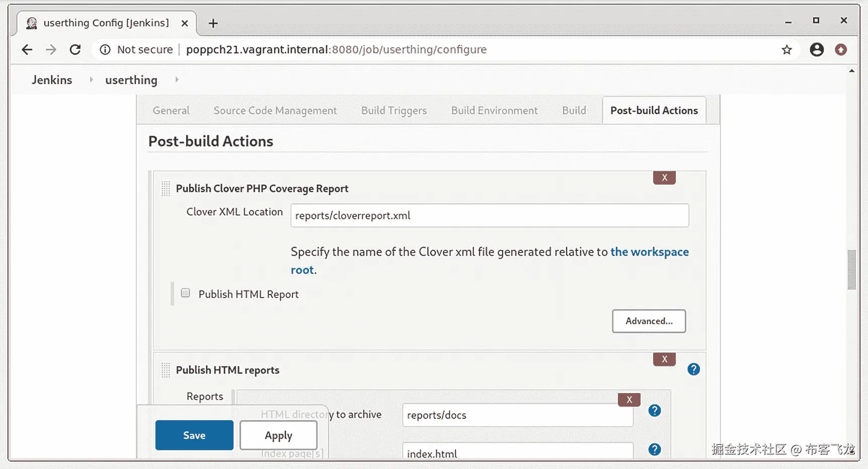The image size is (868, 469).
Task: Focus the Clover XML Location field
Action: click(489, 216)
